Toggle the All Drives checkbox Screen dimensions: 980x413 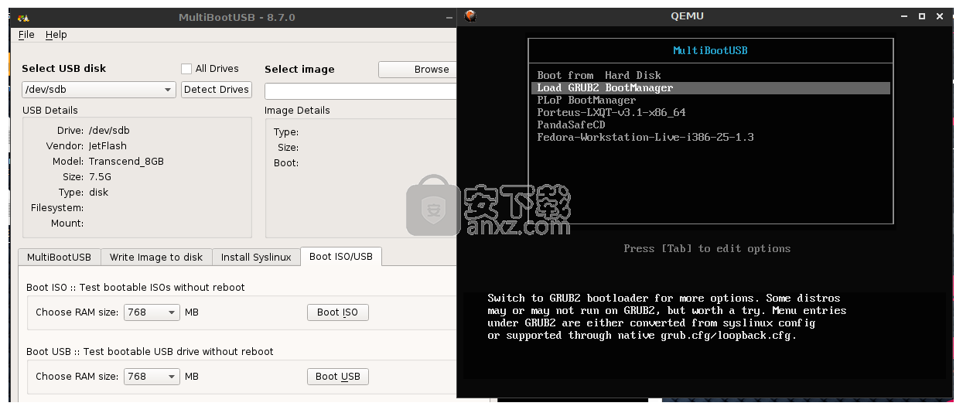[186, 69]
